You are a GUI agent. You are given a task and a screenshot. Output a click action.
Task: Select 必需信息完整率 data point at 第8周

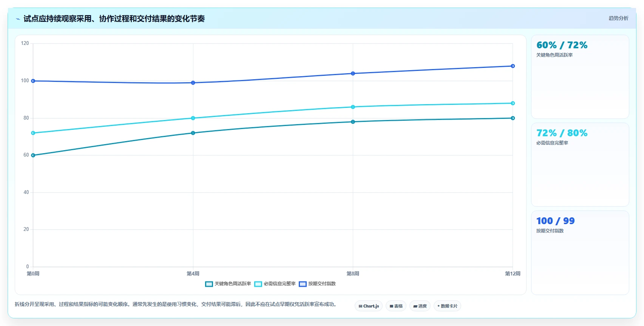pyautogui.click(x=353, y=107)
